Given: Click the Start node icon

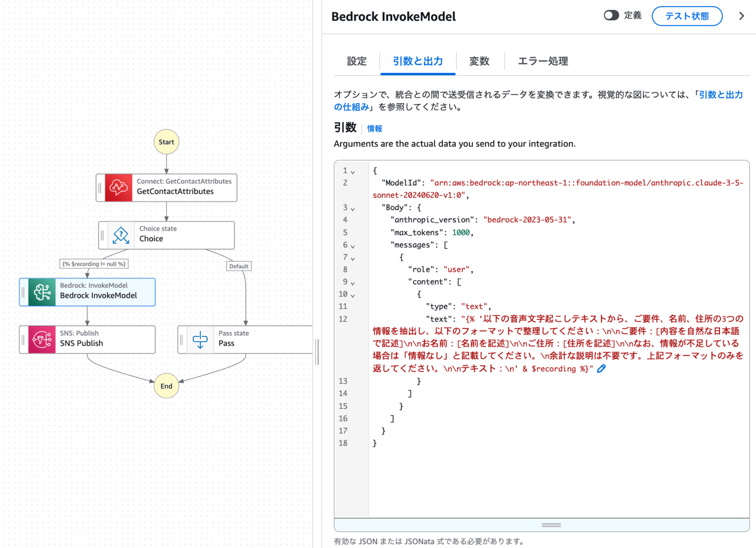Looking at the screenshot, I should tap(167, 141).
